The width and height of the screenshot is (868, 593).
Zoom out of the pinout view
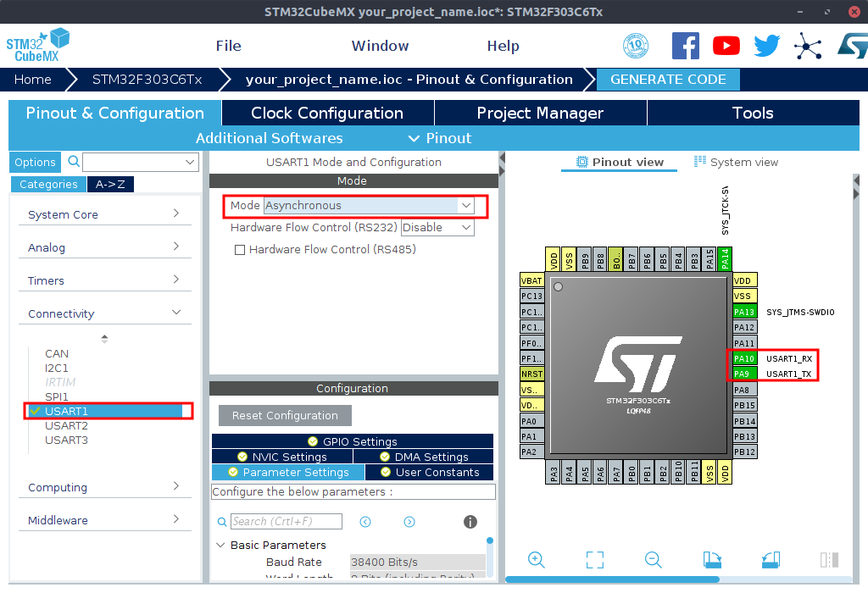click(x=653, y=559)
